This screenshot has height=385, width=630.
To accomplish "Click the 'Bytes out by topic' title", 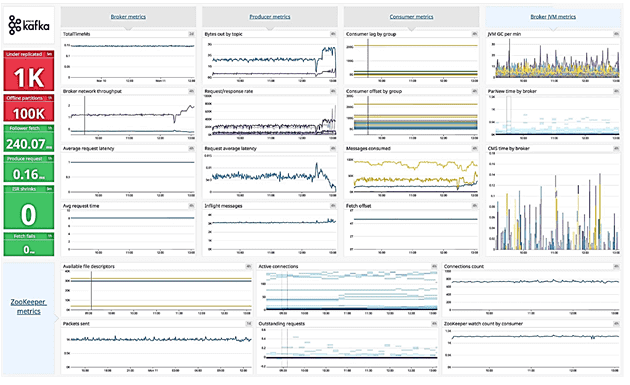I will [223, 34].
